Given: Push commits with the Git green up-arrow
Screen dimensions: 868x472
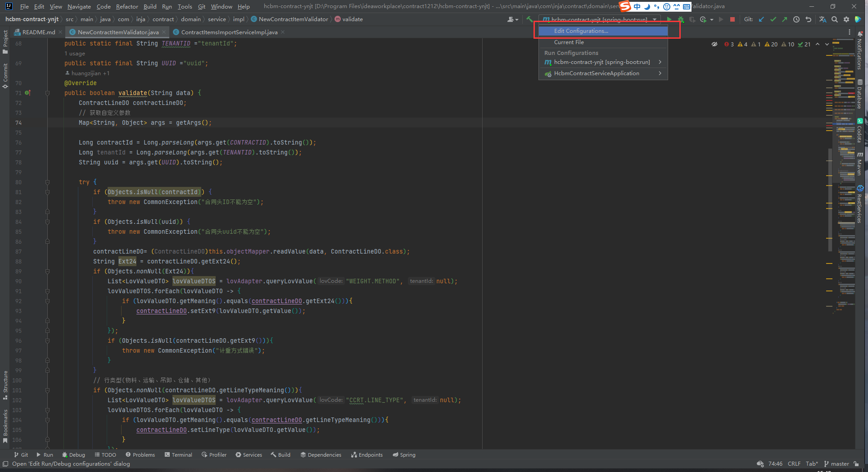Looking at the screenshot, I should click(x=785, y=19).
